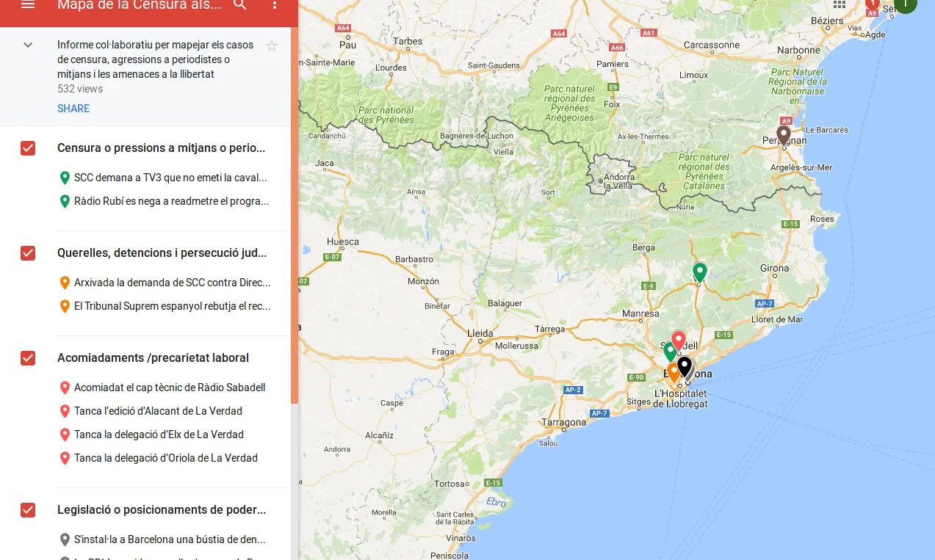Open 'Tanca l'edició d'Alacant de La Verdad'
Screen dimensions: 935x560
158,411
